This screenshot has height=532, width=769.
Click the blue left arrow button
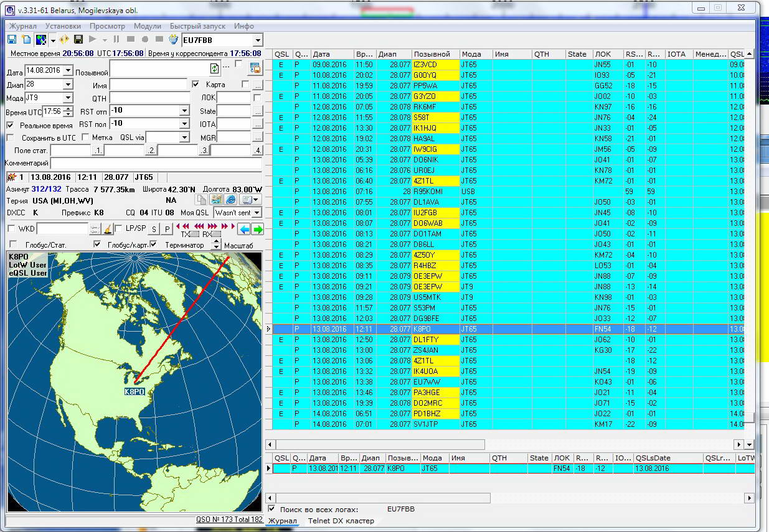coord(244,229)
